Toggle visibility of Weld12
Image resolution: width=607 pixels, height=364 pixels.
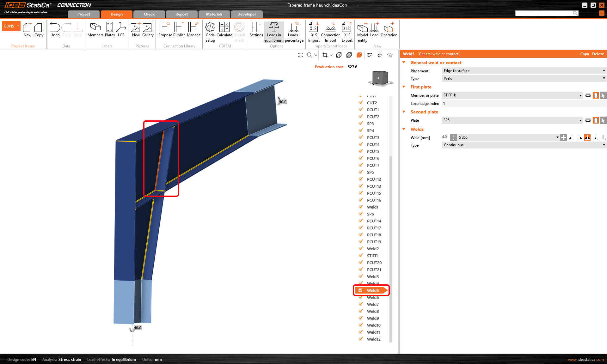coord(361,339)
